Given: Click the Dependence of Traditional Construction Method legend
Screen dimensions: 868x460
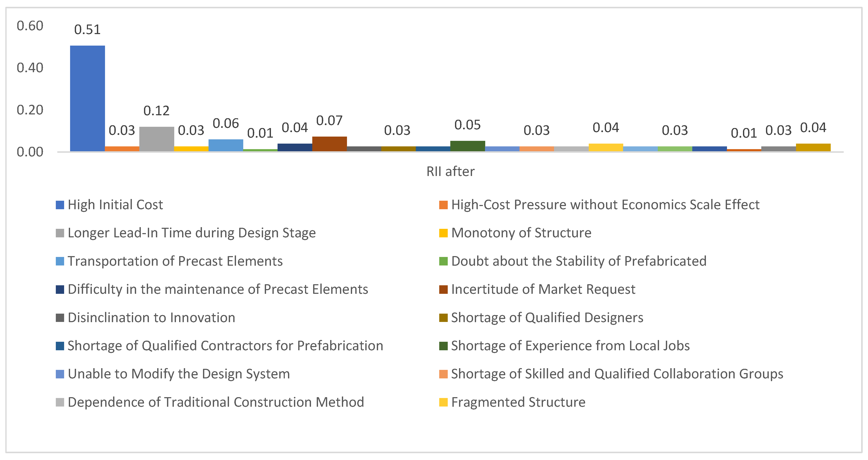Looking at the screenshot, I should click(216, 402).
